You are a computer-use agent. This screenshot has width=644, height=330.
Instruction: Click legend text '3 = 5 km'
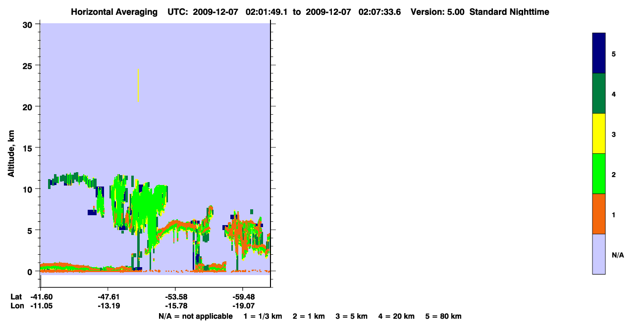tap(352, 316)
